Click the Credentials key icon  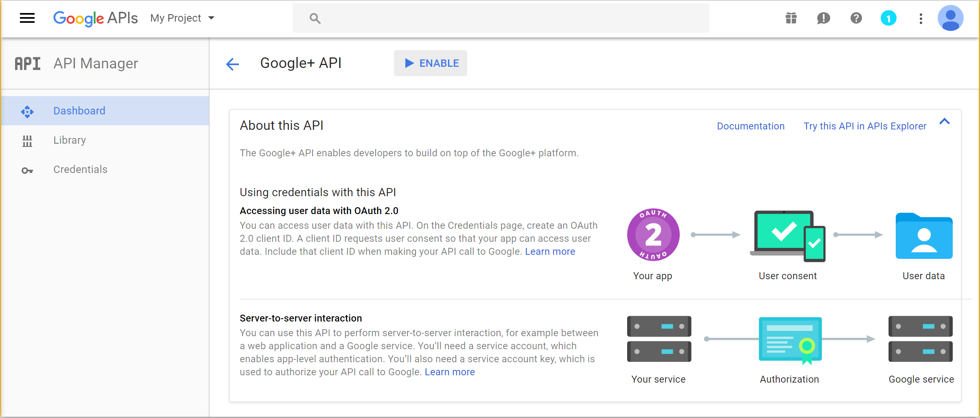coord(27,171)
